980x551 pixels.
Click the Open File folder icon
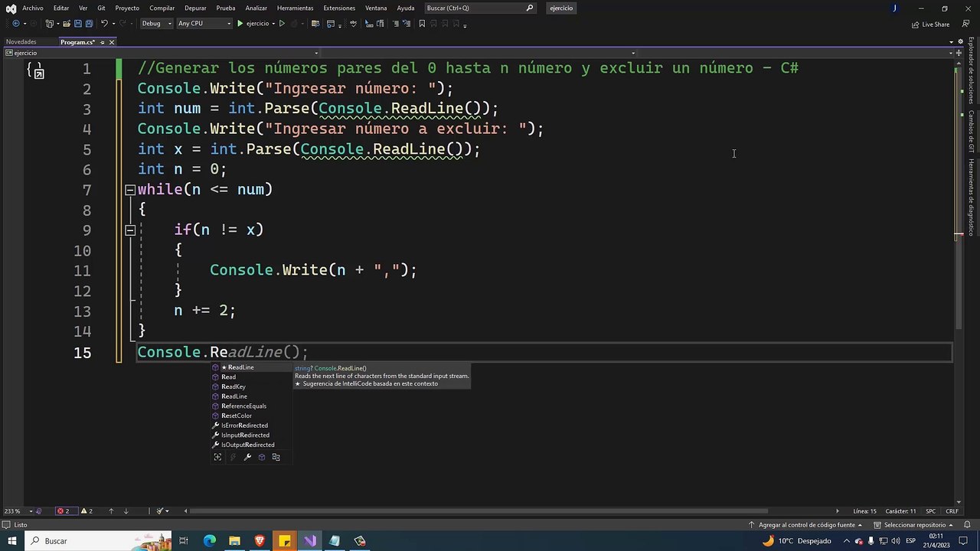point(67,24)
